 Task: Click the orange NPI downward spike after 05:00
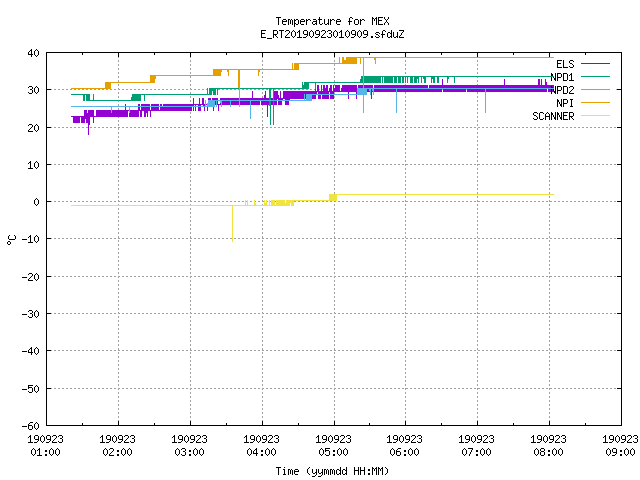point(363,85)
